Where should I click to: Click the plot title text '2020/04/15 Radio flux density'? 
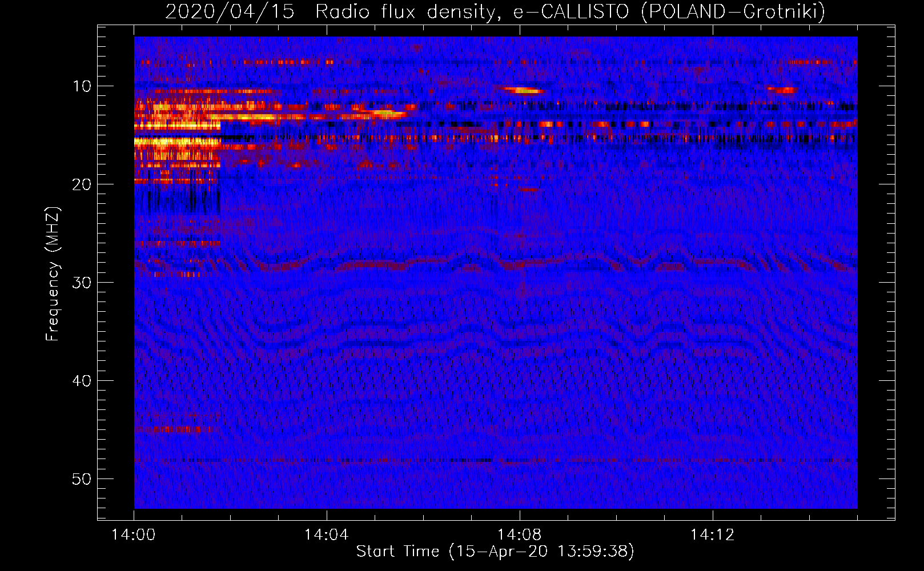coord(331,11)
